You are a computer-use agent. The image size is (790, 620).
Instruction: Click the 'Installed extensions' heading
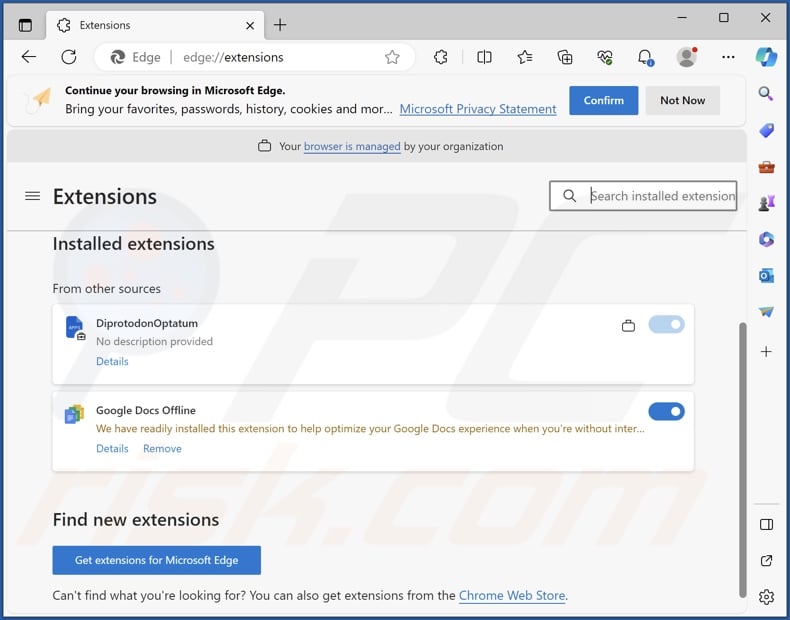(x=134, y=244)
